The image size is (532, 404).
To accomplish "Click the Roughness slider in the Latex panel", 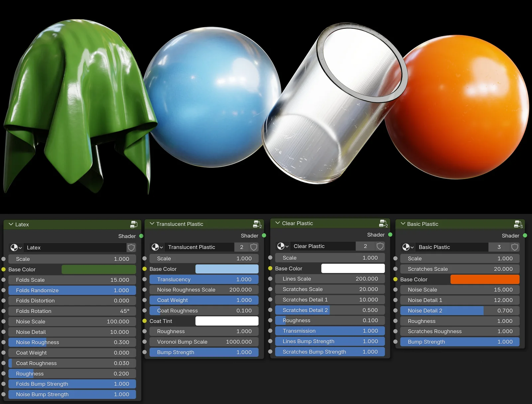I will (72, 373).
